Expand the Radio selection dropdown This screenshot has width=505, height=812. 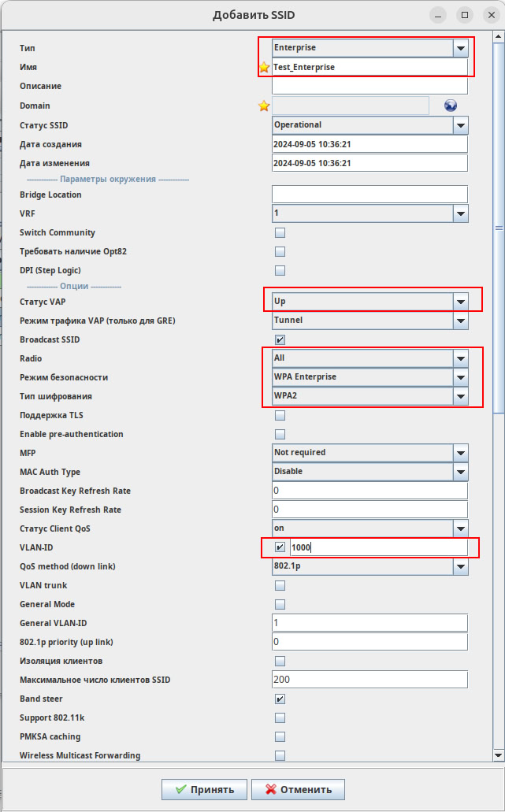(460, 358)
